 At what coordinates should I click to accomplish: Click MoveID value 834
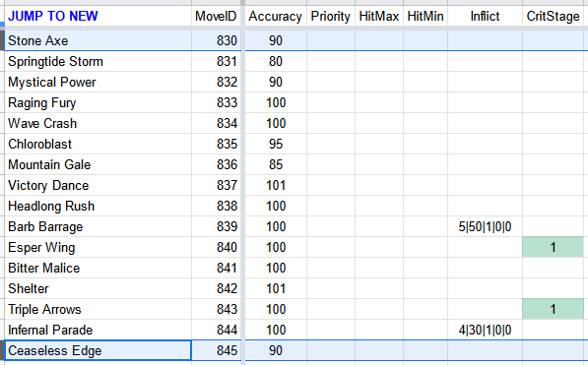point(227,123)
